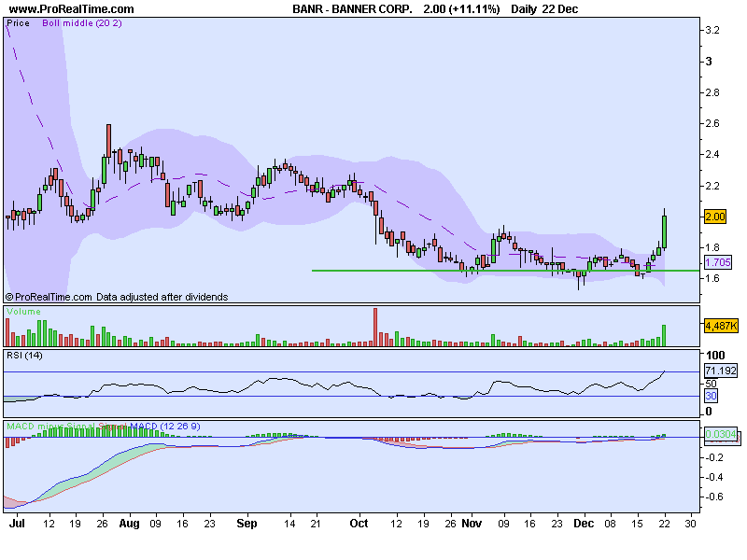The image size is (747, 560).
Task: Select the 21 date label in September
Action: tap(316, 524)
